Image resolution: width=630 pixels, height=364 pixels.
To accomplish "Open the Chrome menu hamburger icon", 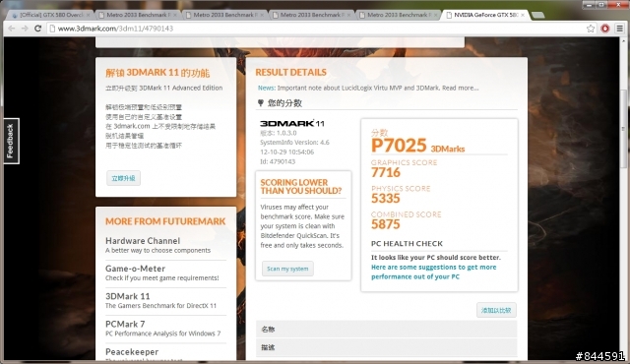I will [x=620, y=29].
